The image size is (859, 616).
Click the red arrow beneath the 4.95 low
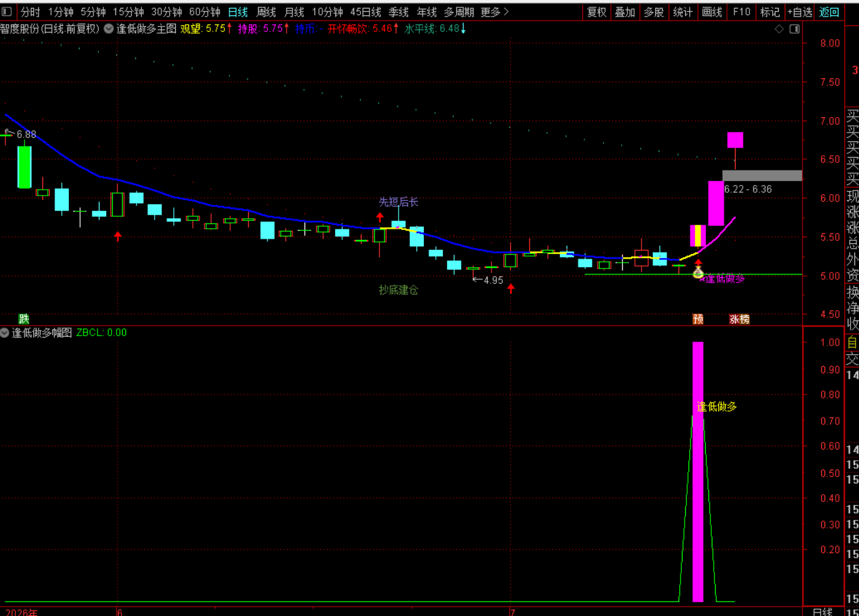point(511,288)
